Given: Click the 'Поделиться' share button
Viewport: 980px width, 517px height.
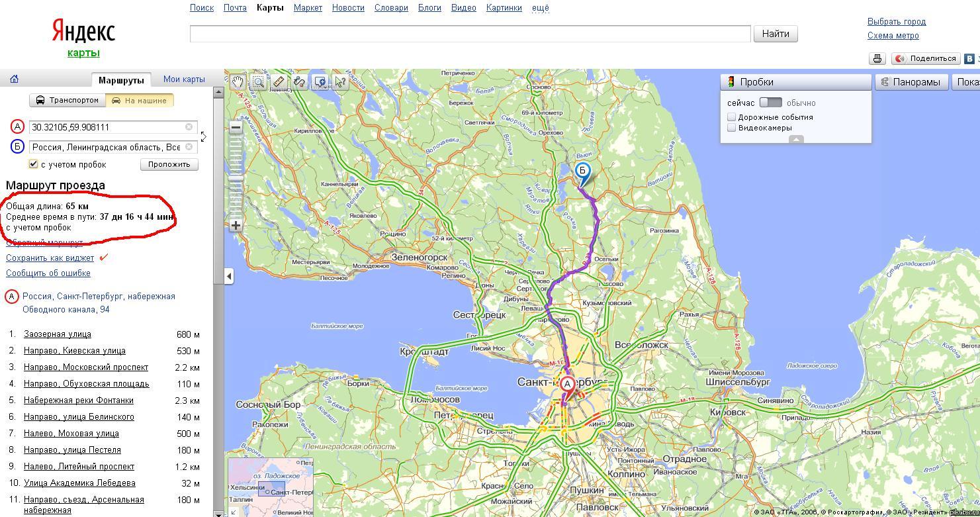Looking at the screenshot, I should tap(926, 58).
